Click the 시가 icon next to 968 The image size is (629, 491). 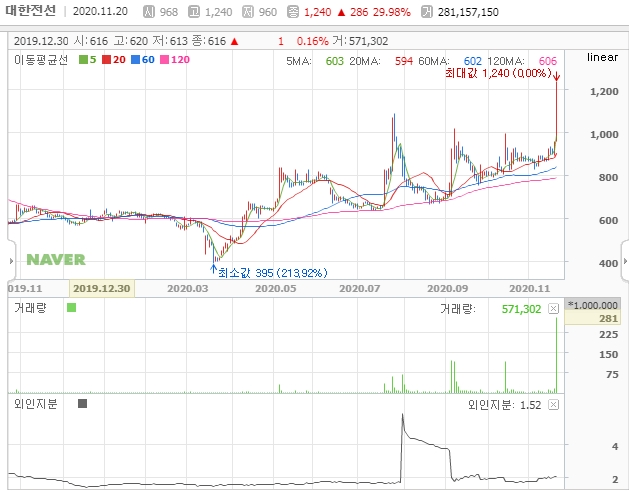149,12
